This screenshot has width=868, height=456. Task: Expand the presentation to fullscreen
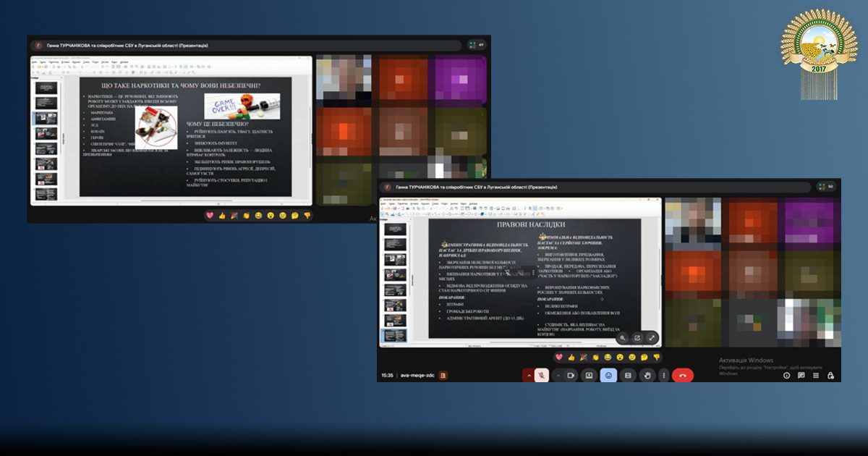coord(652,338)
